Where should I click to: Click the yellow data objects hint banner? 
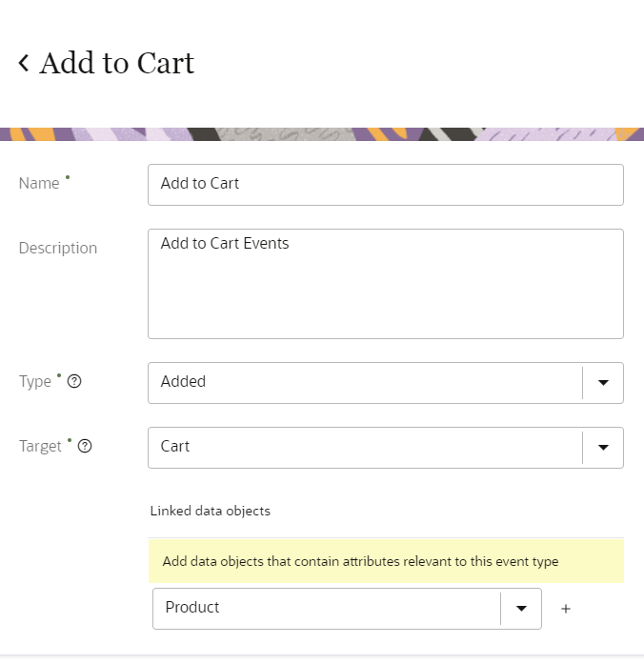pyautogui.click(x=385, y=561)
